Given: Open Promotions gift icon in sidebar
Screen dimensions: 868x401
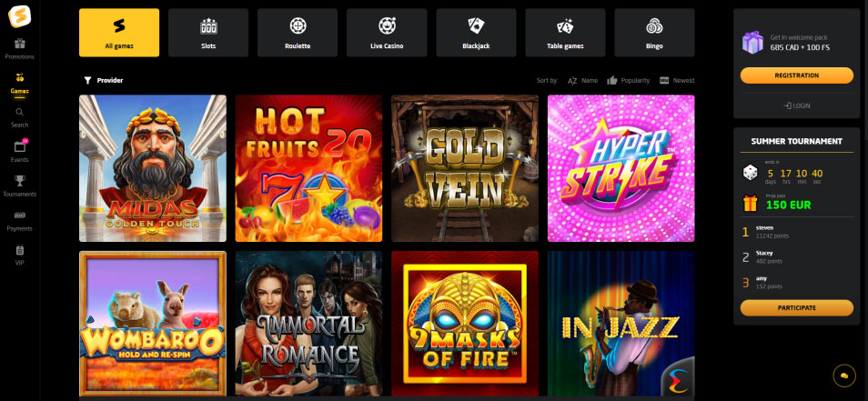Looking at the screenshot, I should click(20, 44).
